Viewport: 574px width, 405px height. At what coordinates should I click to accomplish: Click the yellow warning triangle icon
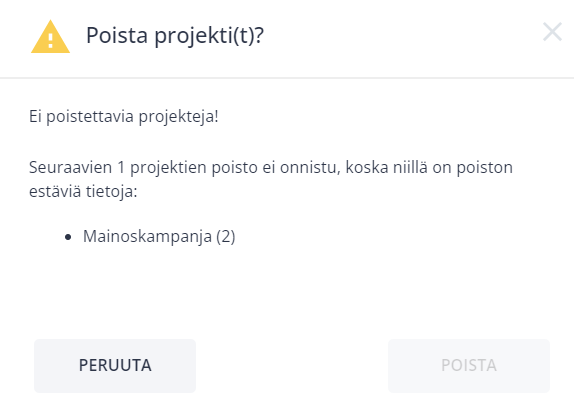(x=51, y=37)
